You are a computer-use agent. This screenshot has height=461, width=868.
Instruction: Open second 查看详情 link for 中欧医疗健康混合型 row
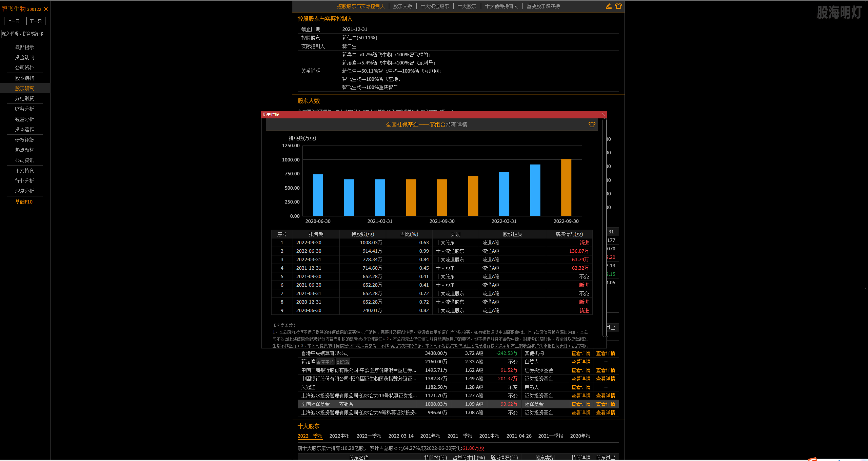pos(606,370)
